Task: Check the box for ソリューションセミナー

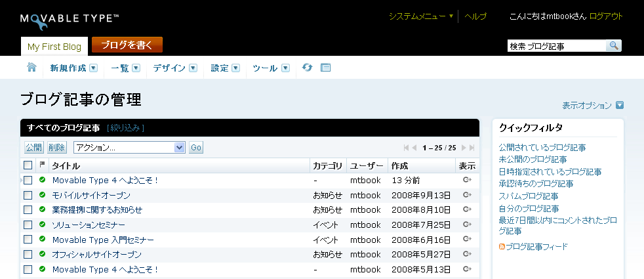Action: [28, 225]
